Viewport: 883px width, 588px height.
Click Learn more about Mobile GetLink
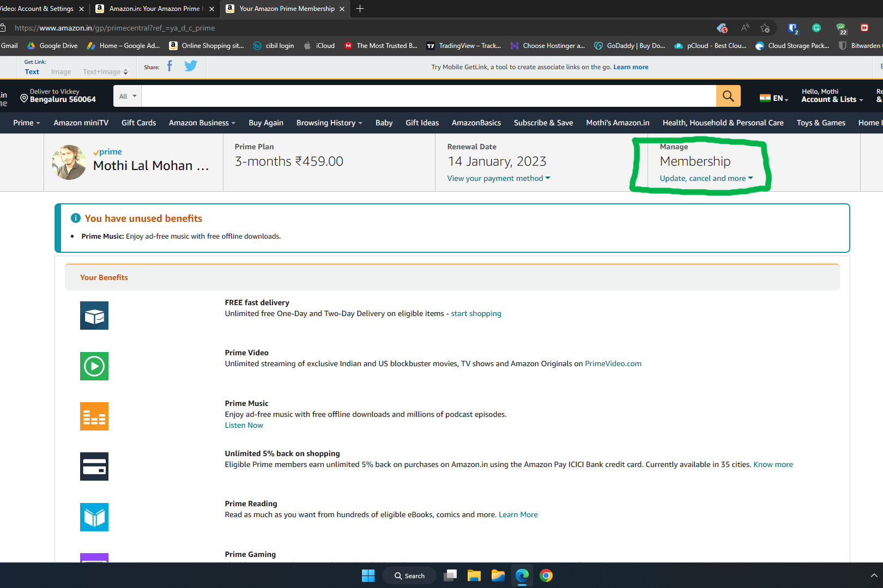tap(631, 67)
